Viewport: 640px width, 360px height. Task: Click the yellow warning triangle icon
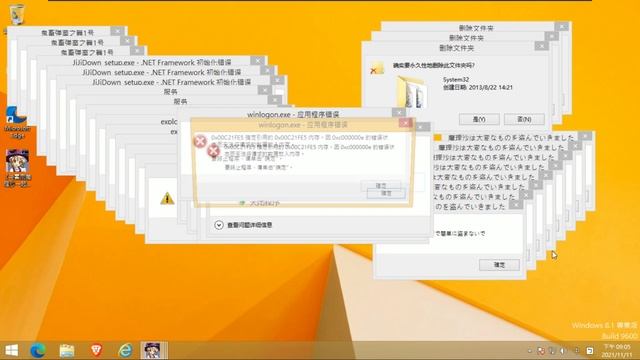[x=167, y=199]
